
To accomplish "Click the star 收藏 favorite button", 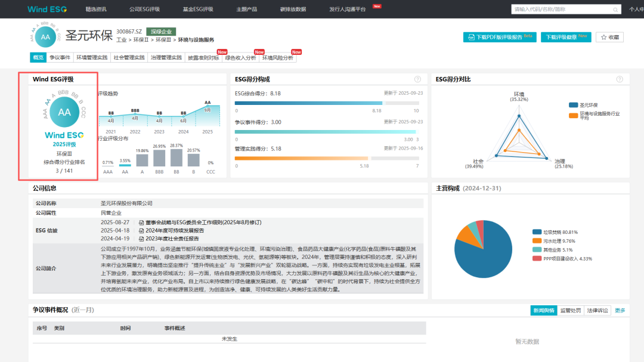I will pyautogui.click(x=609, y=37).
